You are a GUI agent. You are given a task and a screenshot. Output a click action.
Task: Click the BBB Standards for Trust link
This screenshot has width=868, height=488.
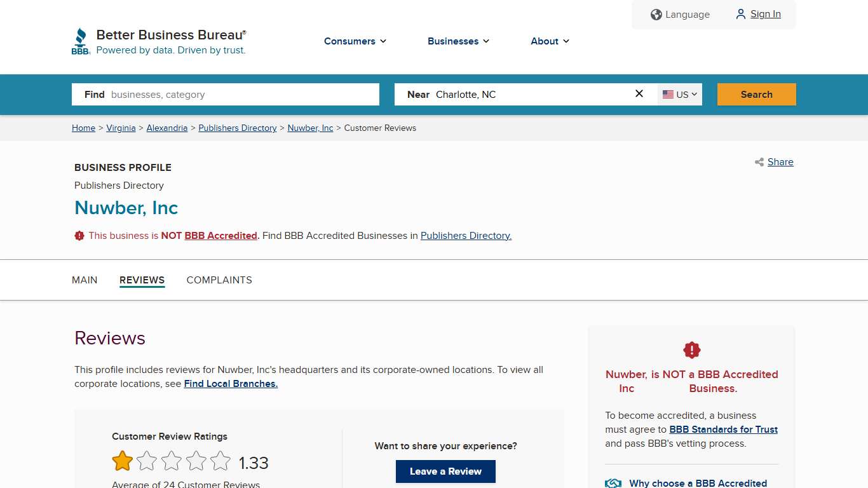(x=723, y=430)
